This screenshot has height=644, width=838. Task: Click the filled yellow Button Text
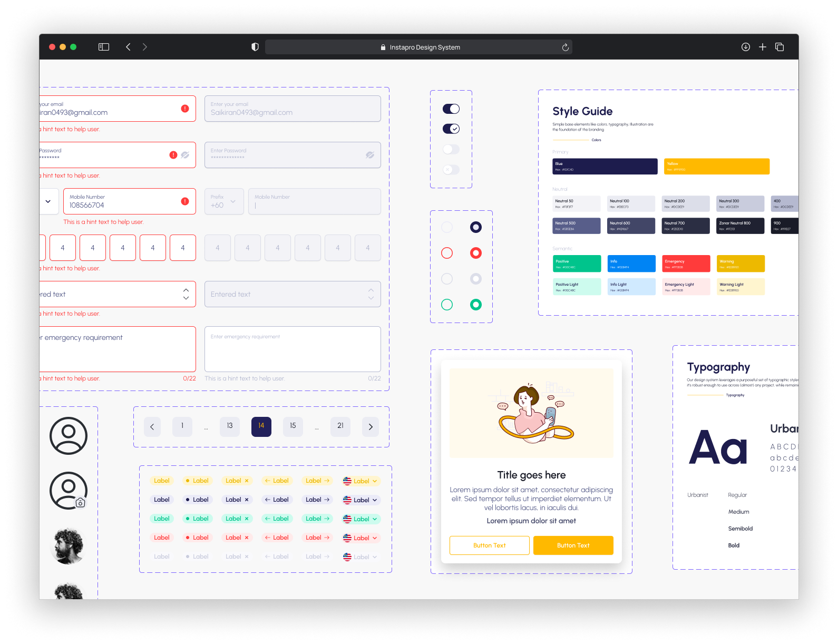(x=573, y=545)
